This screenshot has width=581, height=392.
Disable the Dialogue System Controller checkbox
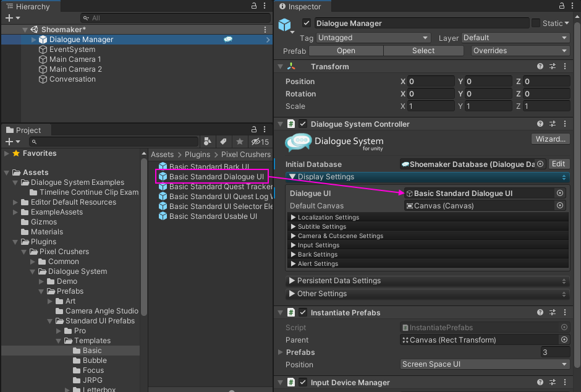[303, 124]
